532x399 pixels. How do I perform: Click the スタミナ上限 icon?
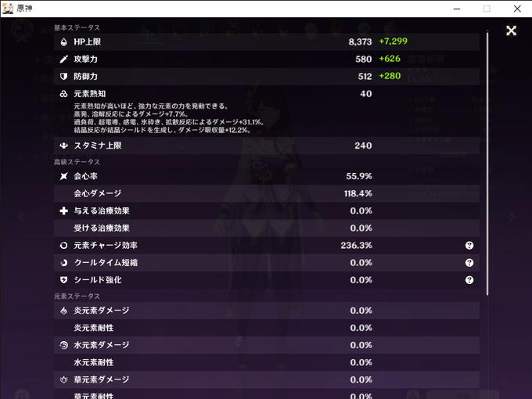[63, 146]
